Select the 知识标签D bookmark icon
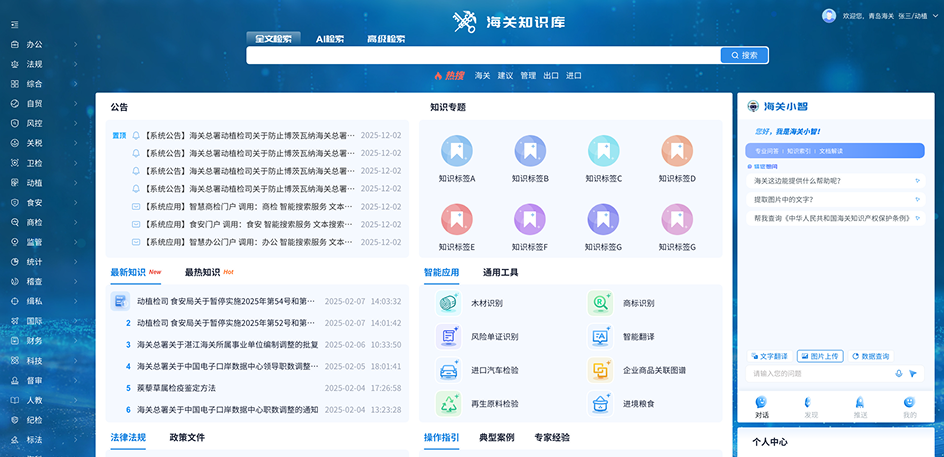The width and height of the screenshot is (944, 457). 677,151
